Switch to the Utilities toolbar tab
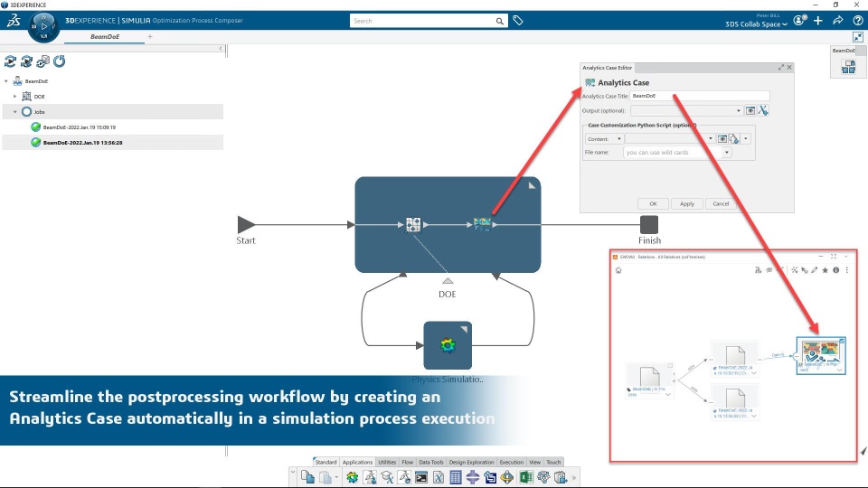This screenshot has height=488, width=868. (387, 462)
